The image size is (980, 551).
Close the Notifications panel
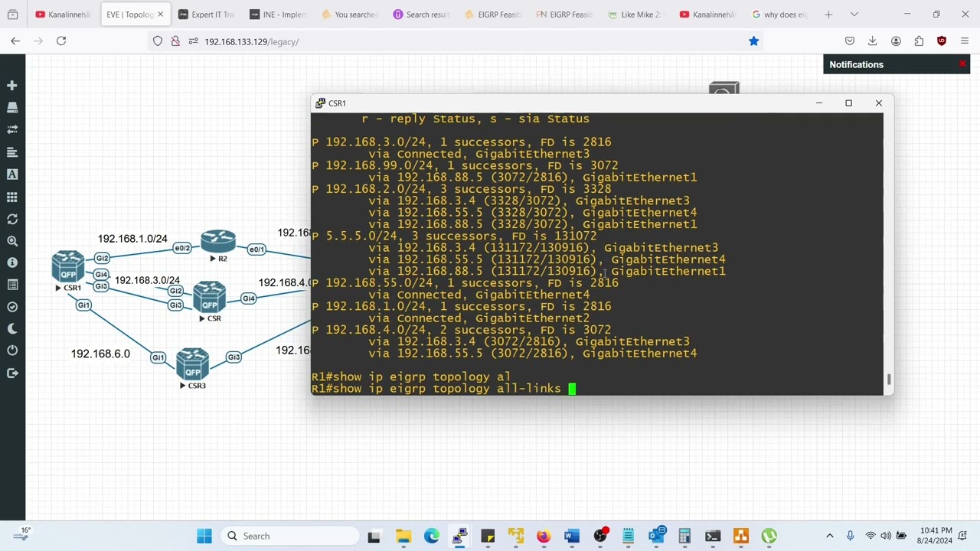click(962, 64)
